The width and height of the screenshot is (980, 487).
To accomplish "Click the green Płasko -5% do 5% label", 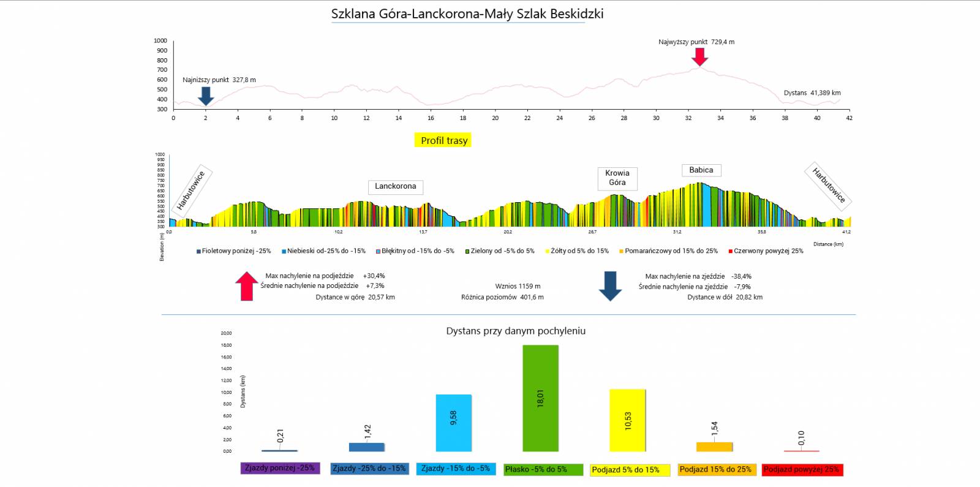I will click(x=536, y=470).
